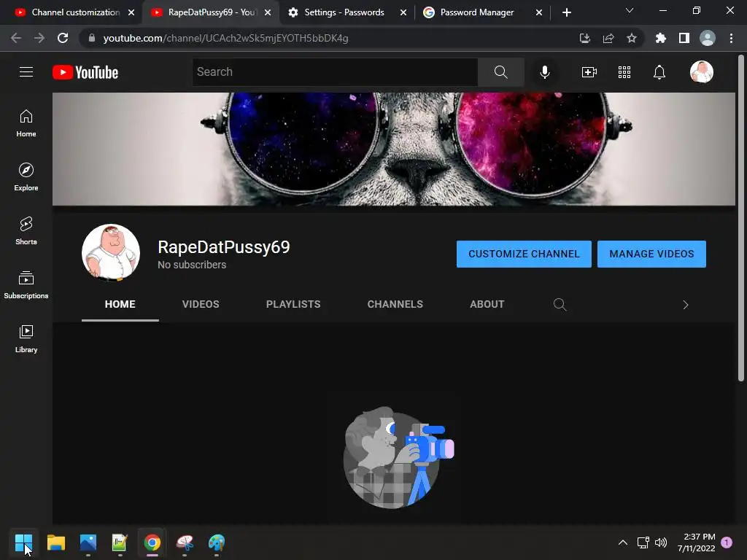Screen dimensions: 747x560
Task: Open Chrome from the taskbar
Action: [x=152, y=542]
